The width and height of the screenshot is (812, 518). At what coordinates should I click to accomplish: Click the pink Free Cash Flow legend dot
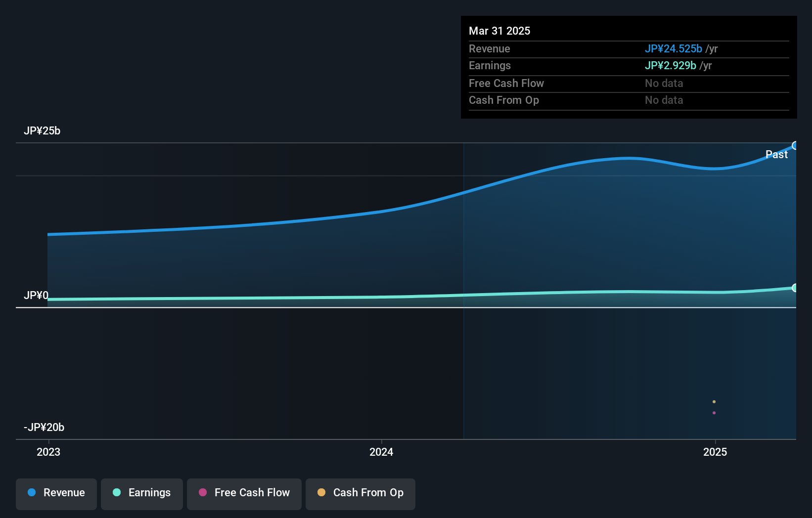pos(203,492)
